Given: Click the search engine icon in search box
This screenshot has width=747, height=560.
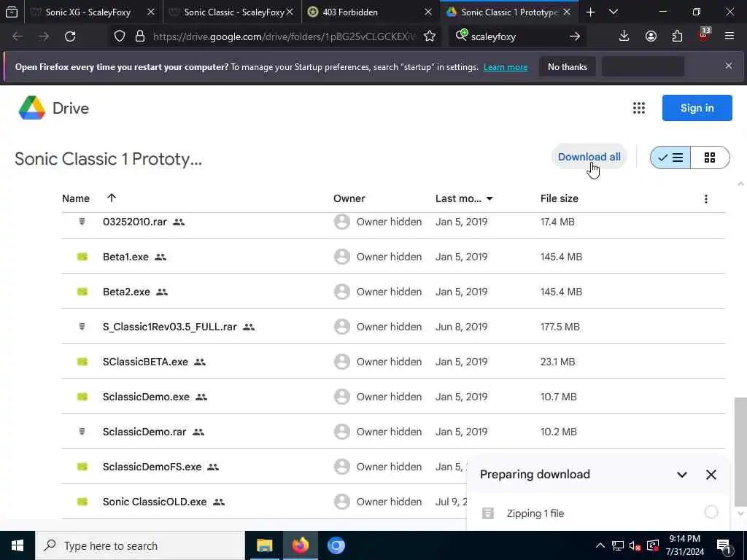Looking at the screenshot, I should pos(461,36).
